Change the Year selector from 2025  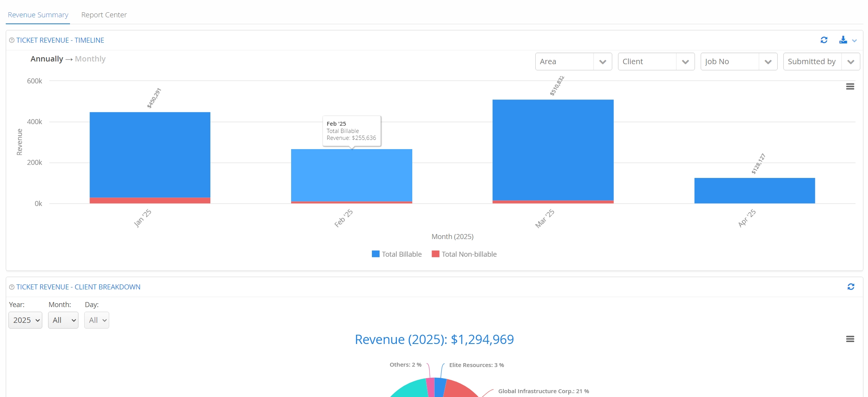(25, 320)
